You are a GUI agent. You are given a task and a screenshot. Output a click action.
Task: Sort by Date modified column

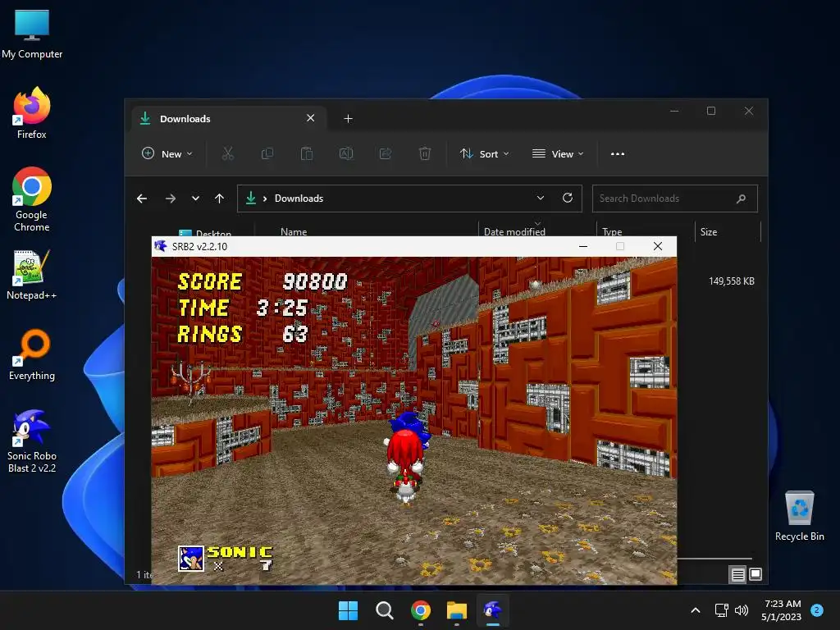[514, 232]
